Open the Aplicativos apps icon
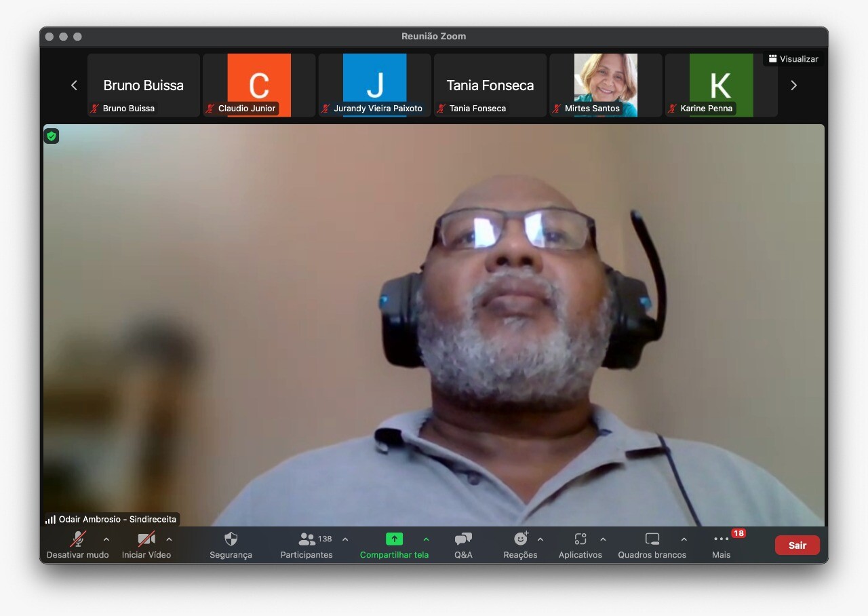868x616 pixels. [x=580, y=539]
